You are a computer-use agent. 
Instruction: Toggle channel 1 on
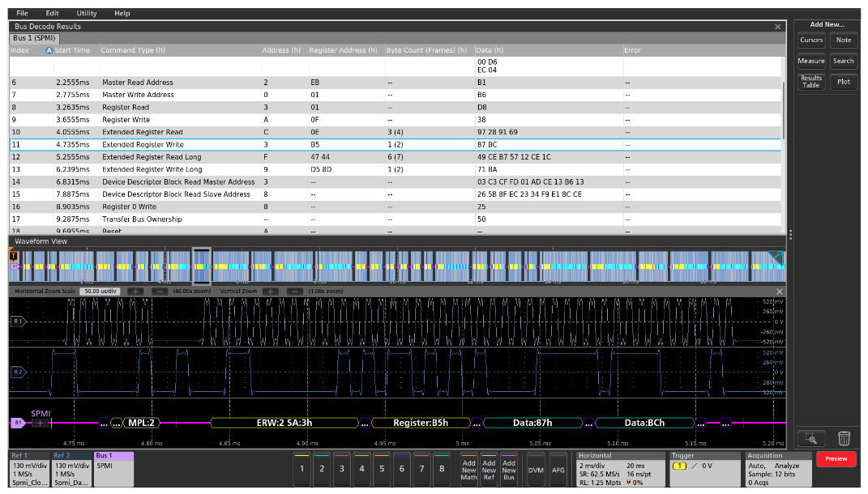coord(301,468)
